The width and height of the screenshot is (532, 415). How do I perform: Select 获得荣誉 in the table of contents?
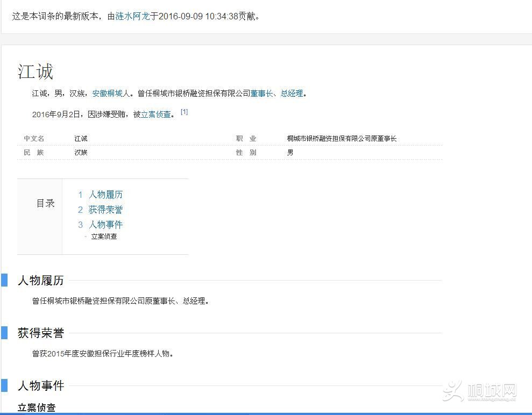[105, 210]
